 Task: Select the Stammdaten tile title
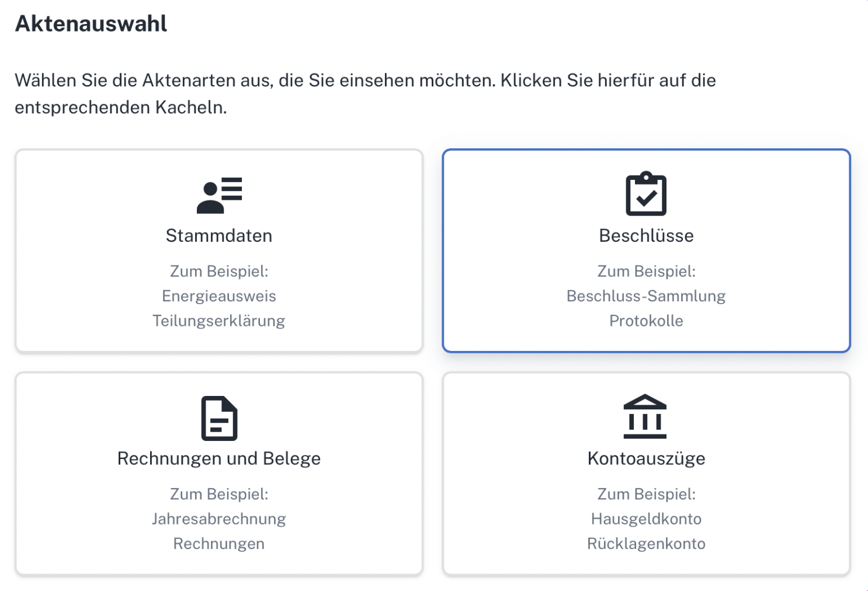pos(219,235)
